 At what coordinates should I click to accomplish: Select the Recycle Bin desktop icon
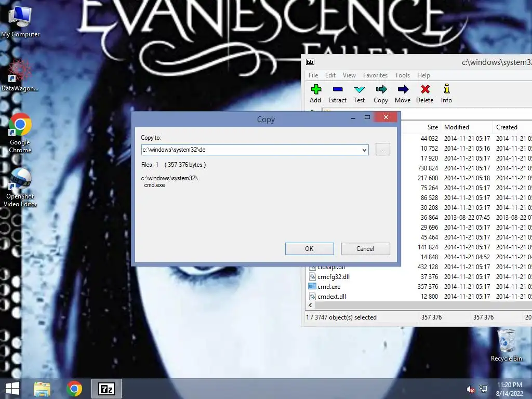coord(506,345)
